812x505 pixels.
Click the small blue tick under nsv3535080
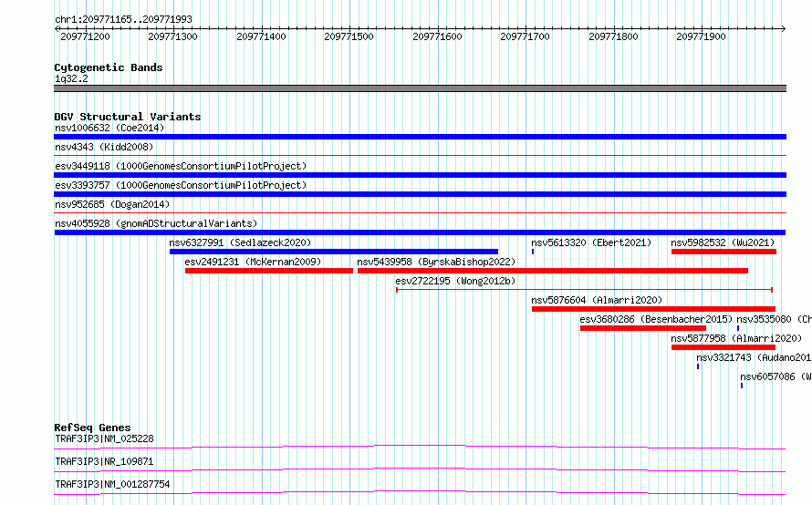738,328
